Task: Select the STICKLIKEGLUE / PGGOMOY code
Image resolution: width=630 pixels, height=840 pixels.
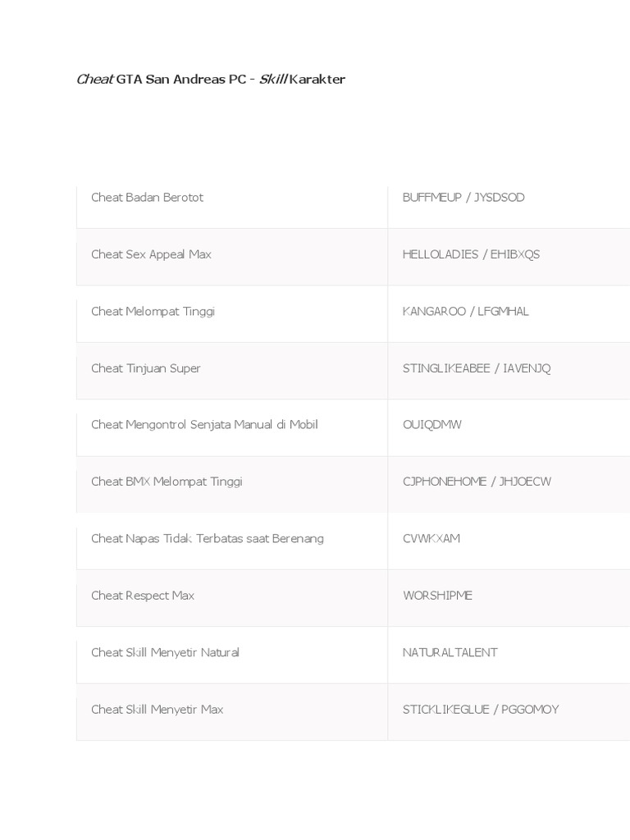Action: [481, 710]
